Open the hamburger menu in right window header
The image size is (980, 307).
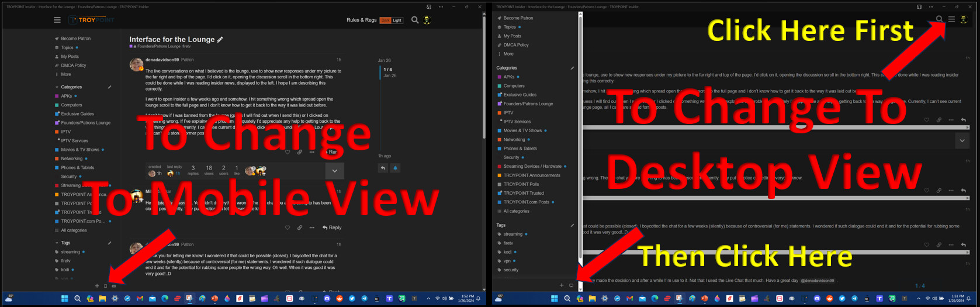point(951,19)
